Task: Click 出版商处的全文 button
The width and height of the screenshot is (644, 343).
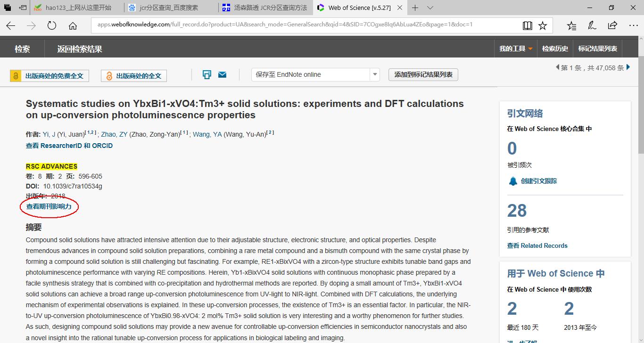Action: [x=134, y=76]
